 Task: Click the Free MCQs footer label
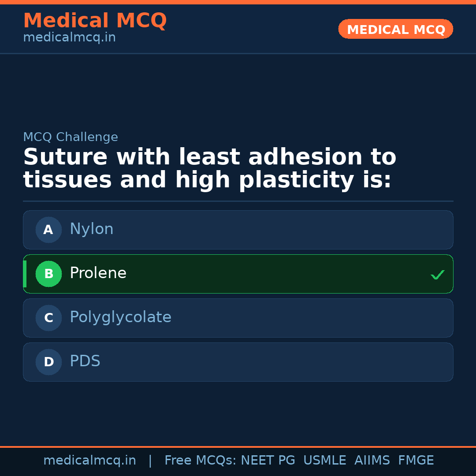coord(200,461)
